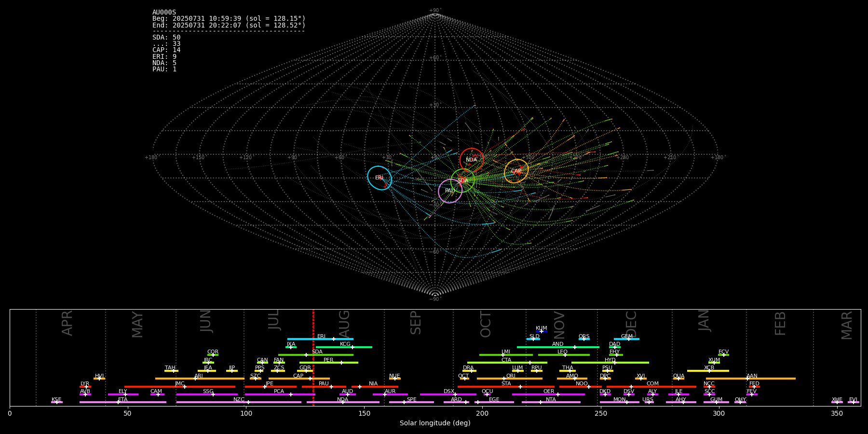
Task: Click the PAU pink radiant circle on map
Action: tap(450, 191)
